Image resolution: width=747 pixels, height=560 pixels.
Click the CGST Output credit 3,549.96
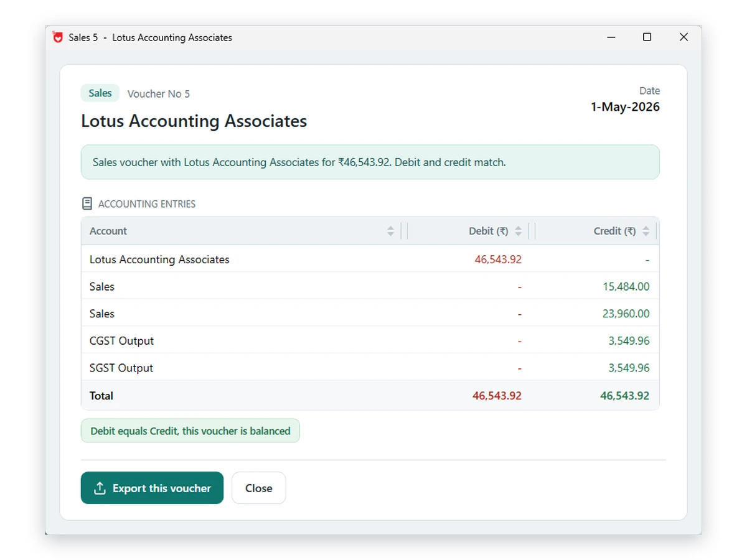coord(629,340)
